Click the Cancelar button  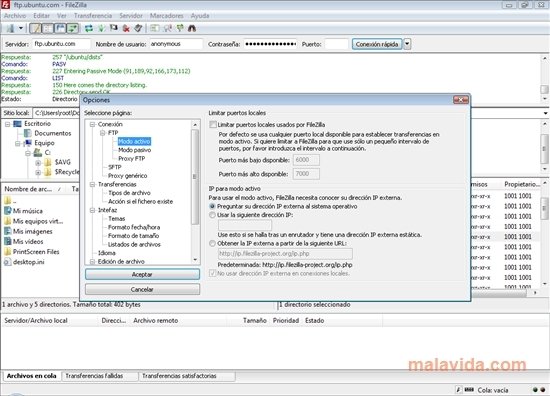tap(142, 289)
